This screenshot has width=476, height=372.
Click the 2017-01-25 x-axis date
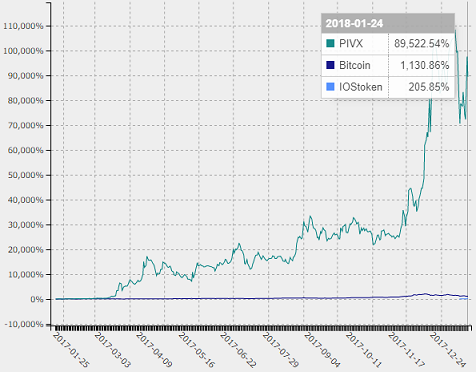point(71,350)
